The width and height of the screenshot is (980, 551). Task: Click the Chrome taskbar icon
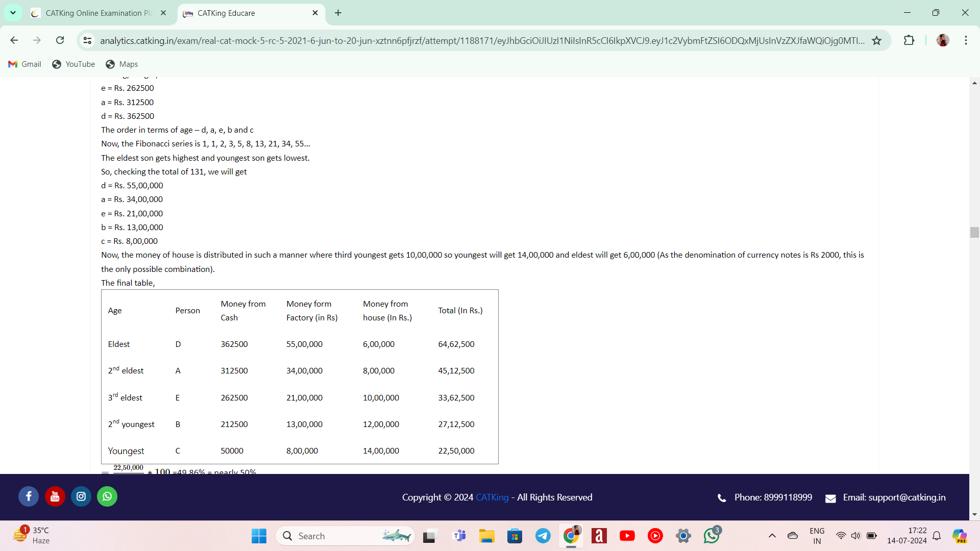tap(571, 536)
